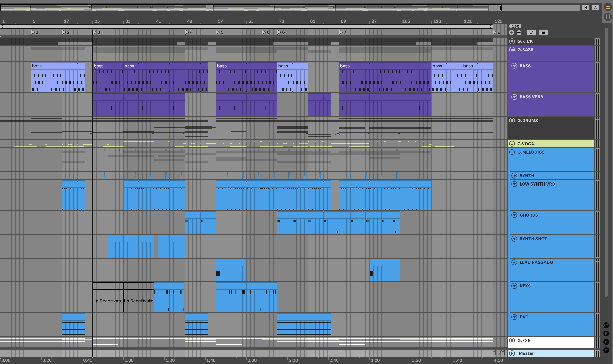Click the arrangement overview bar
This screenshot has height=364, width=613.
[x=246, y=8]
